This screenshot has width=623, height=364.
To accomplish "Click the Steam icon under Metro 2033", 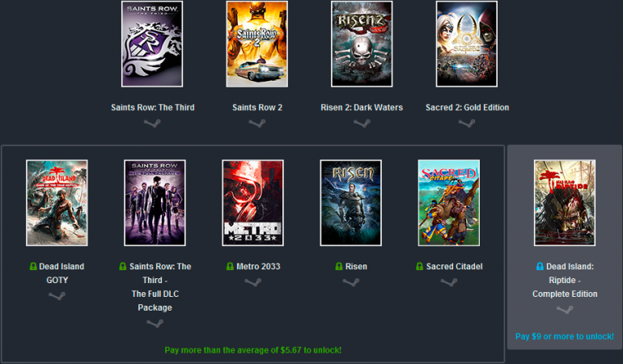I will pos(252,282).
